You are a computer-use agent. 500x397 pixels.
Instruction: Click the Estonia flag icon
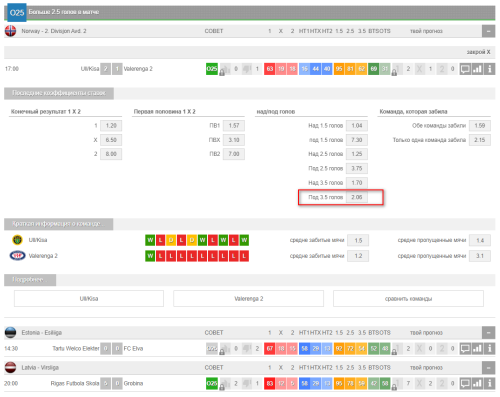[x=11, y=332]
